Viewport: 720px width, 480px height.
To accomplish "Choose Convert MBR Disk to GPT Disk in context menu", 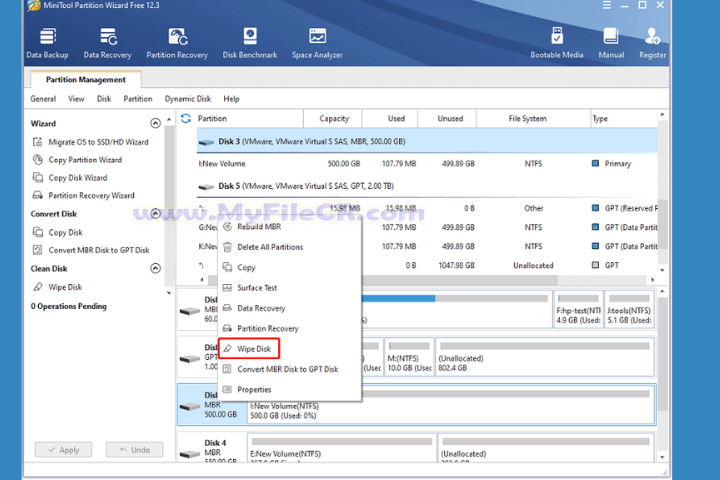I will tap(289, 369).
